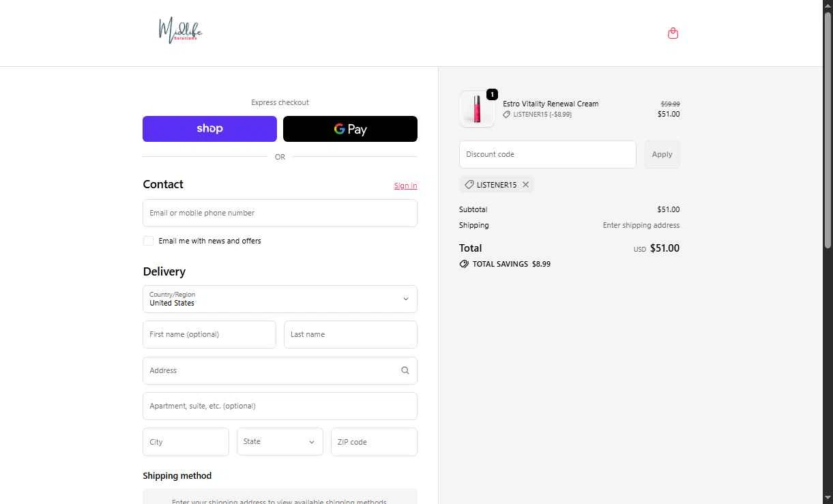Image resolution: width=833 pixels, height=504 pixels.
Task: Focus the Apartment, suite, etc. field
Action: (x=280, y=406)
